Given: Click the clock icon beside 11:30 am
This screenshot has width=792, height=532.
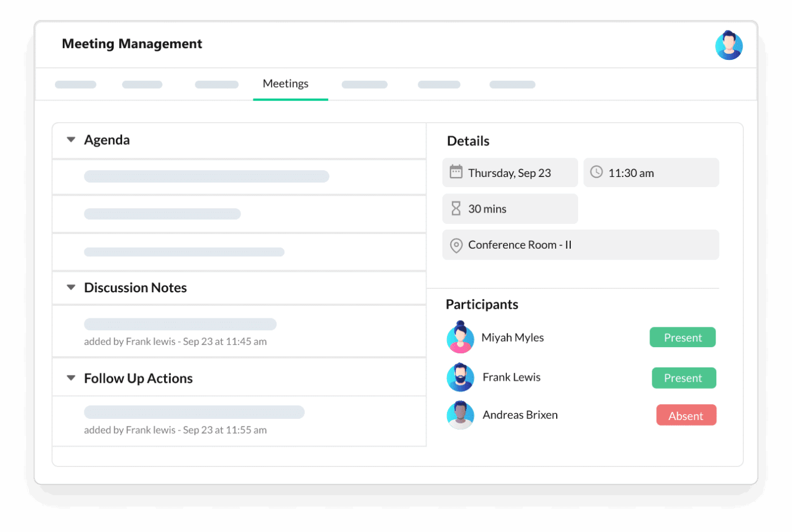Looking at the screenshot, I should coord(596,172).
